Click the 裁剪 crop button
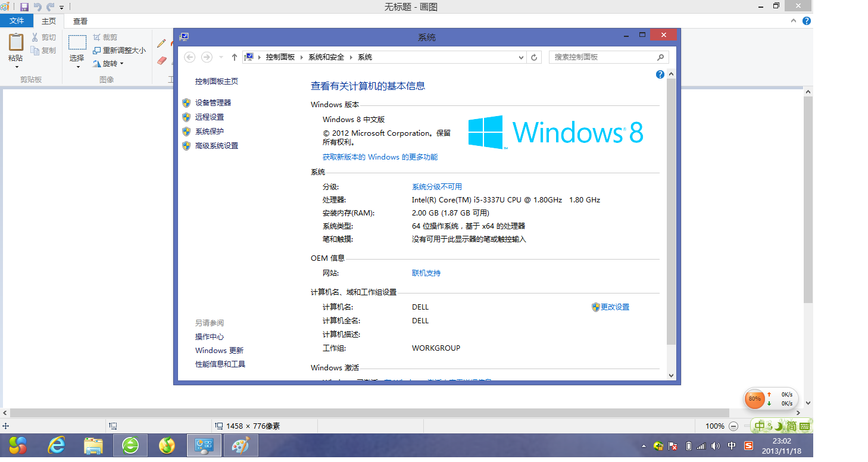This screenshot has width=868, height=462. [x=105, y=38]
